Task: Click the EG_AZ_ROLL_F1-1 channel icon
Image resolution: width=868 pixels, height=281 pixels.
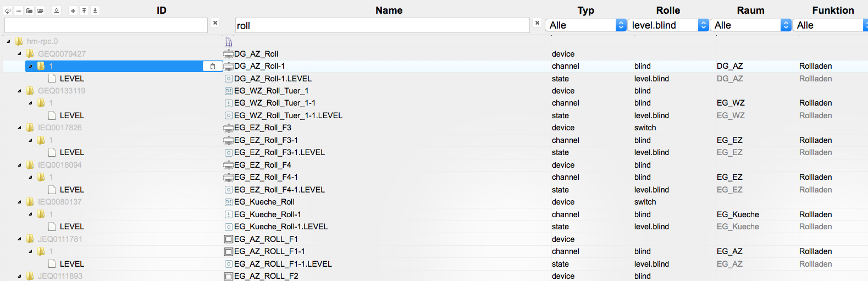Action: pos(229,251)
